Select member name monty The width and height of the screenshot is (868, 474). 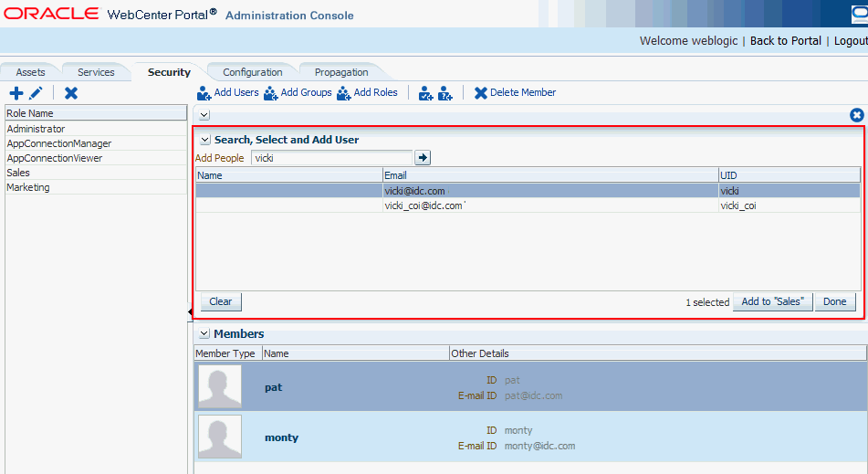(281, 437)
